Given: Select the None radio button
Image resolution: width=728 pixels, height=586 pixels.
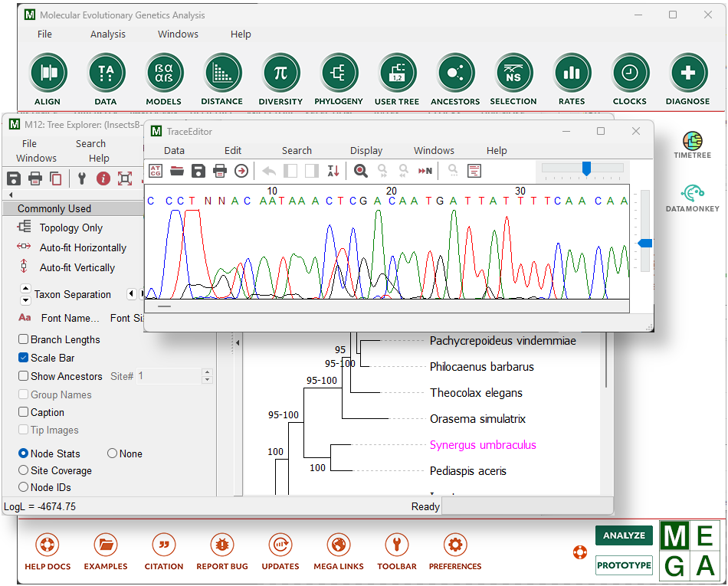Looking at the screenshot, I should [x=112, y=453].
